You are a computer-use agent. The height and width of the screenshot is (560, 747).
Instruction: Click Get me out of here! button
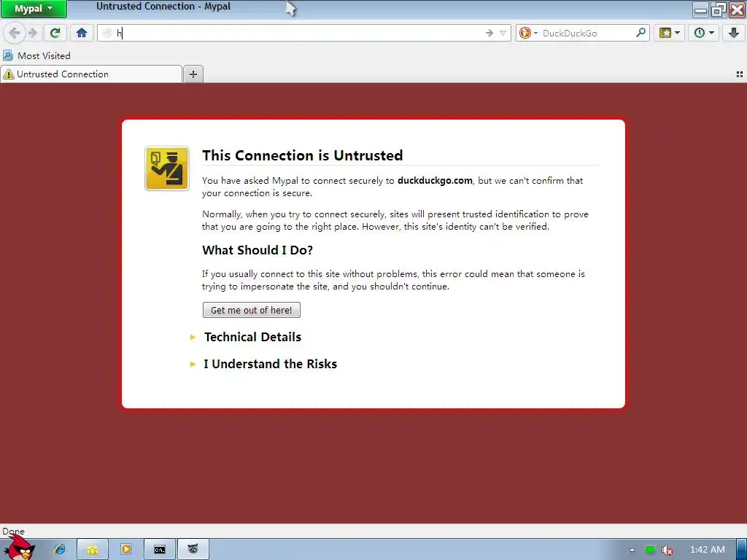[x=252, y=310]
